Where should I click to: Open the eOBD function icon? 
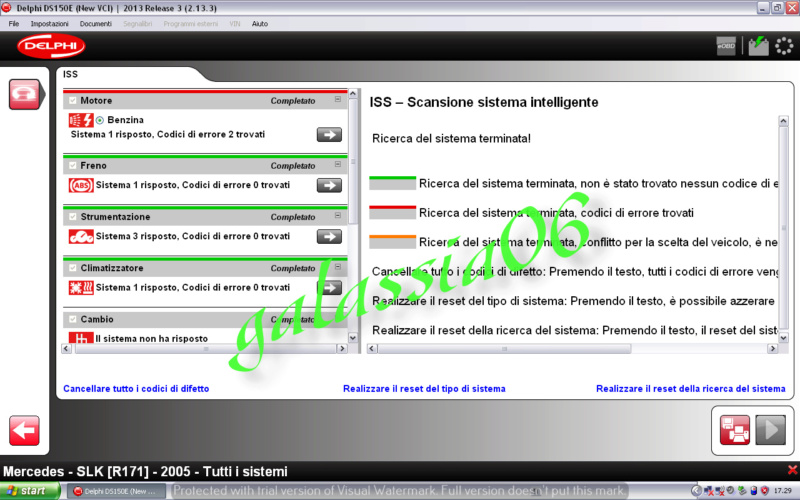click(726, 46)
